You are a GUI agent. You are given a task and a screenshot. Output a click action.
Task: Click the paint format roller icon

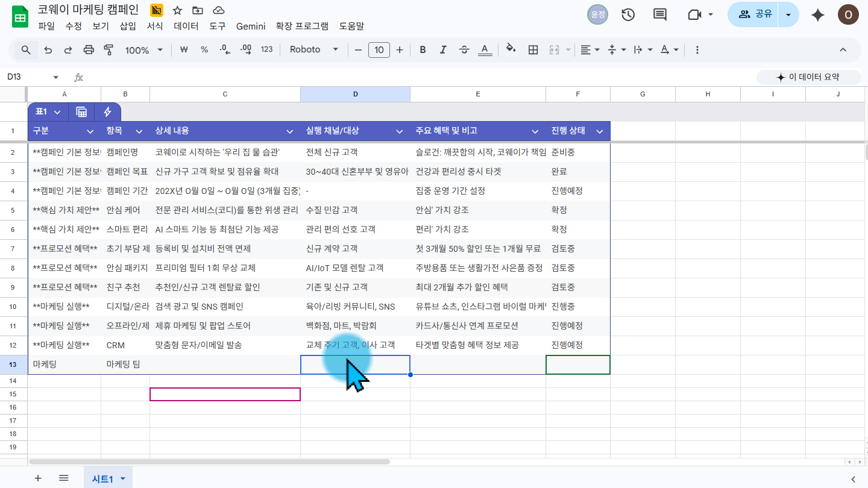(109, 50)
